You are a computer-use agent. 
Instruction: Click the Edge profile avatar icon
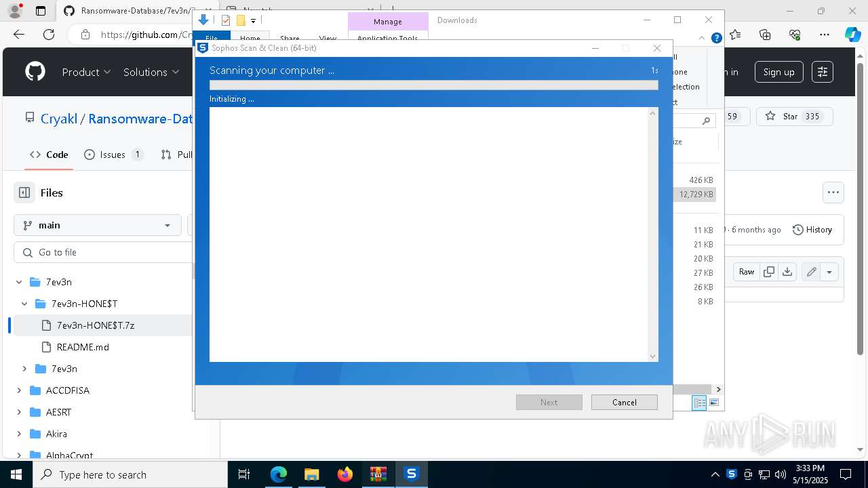point(15,11)
